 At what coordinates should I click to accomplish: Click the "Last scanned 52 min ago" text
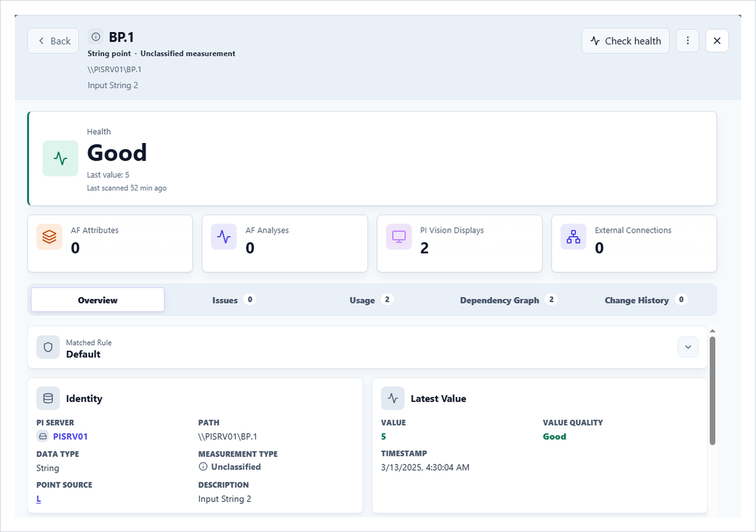[x=126, y=188]
